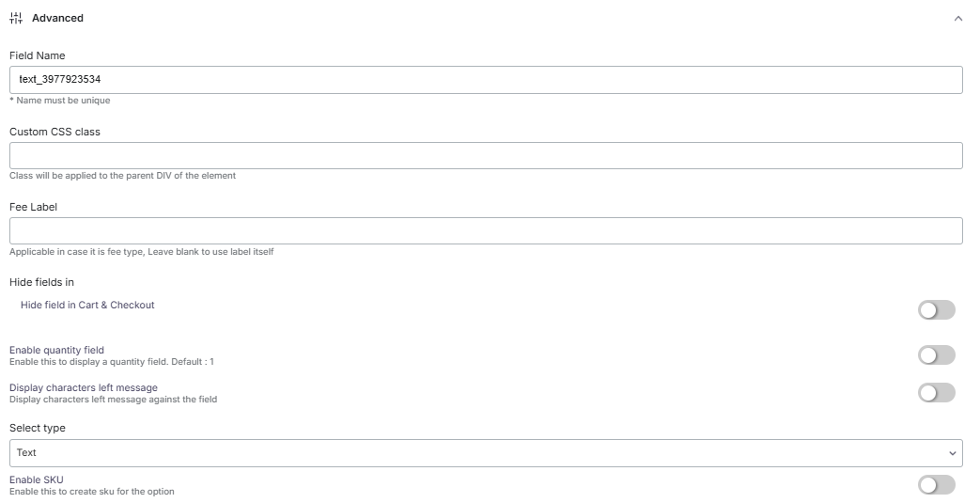Click the "Field Name" label
Viewport: 980px width, 503px height.
click(38, 55)
